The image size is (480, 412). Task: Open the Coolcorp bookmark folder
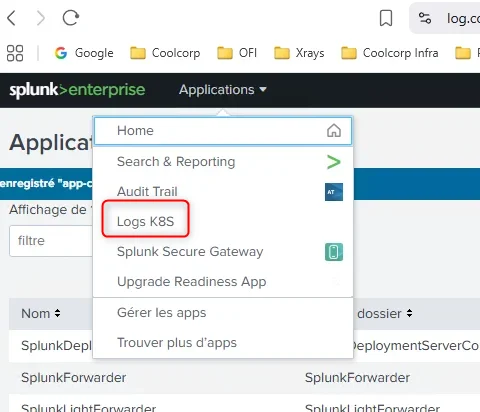point(165,53)
